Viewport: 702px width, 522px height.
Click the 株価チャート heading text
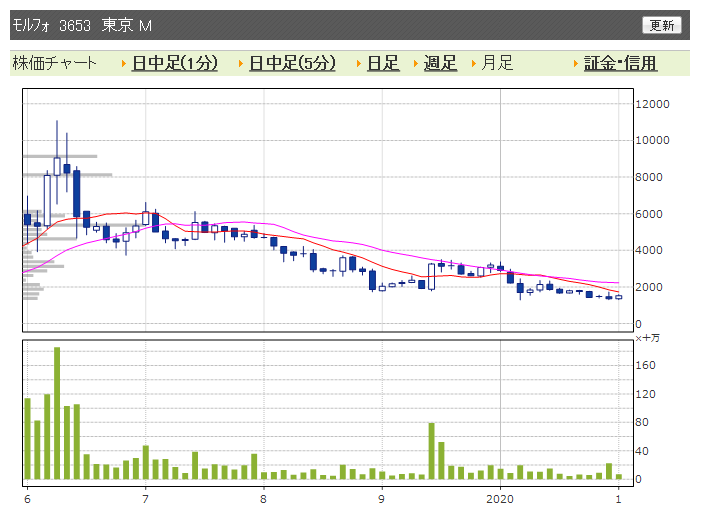(x=54, y=63)
